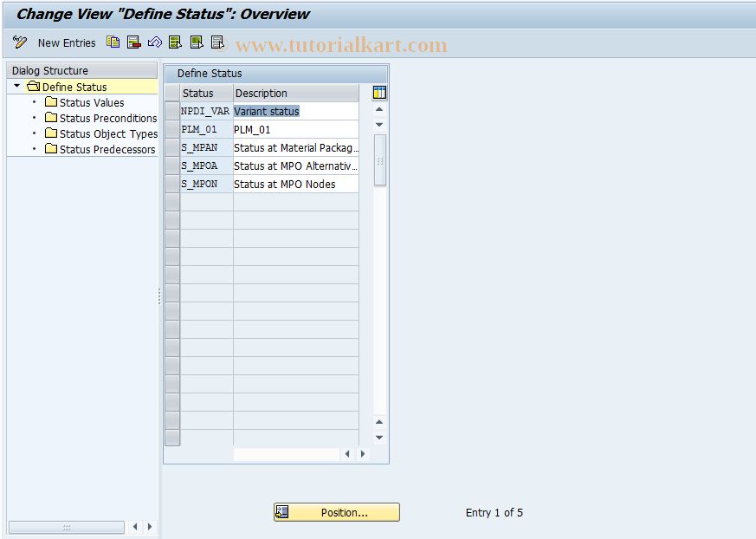Click the Select All icon
This screenshot has width=756, height=539.
coord(175,42)
